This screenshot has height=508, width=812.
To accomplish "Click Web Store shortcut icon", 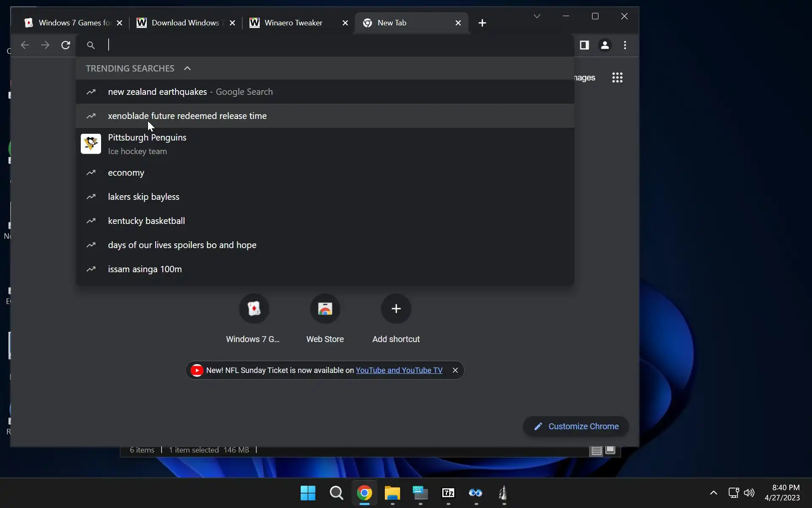I will tap(325, 309).
